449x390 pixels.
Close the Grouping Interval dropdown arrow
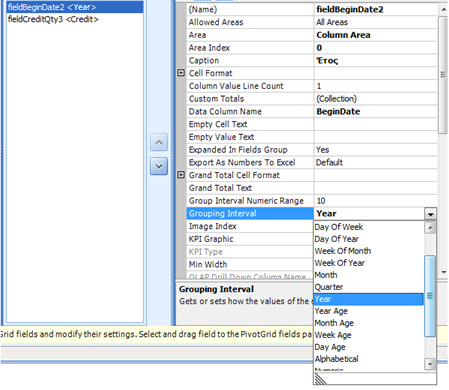pos(430,214)
